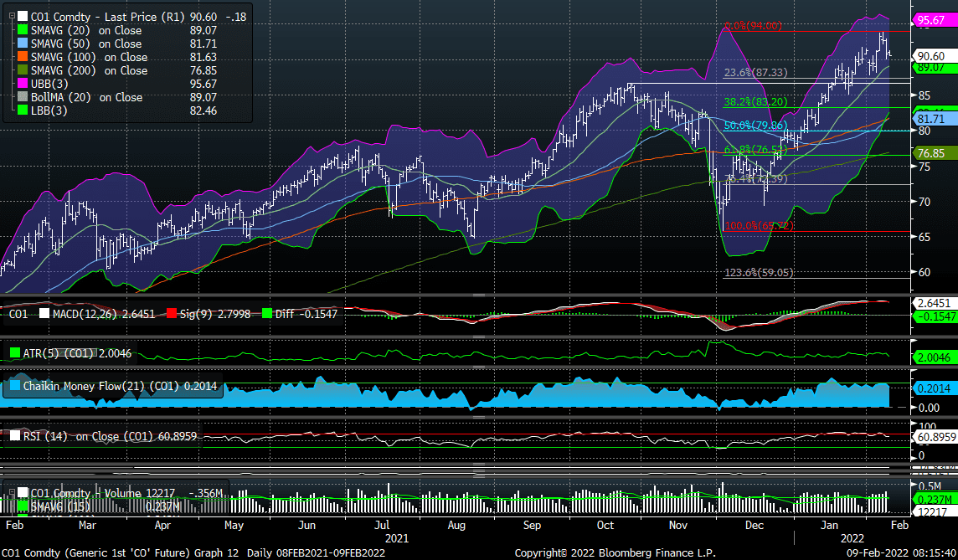Viewport: 958px width, 560px height.
Task: Click the blue Chaikin 0.2014 axis tag
Action: point(934,388)
